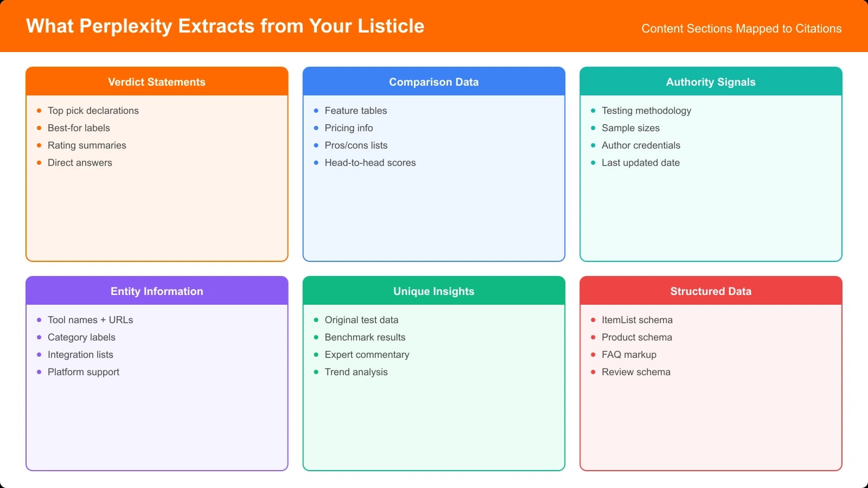
Task: Click the Content Sections Mapped to Citations subtitle
Action: [741, 29]
